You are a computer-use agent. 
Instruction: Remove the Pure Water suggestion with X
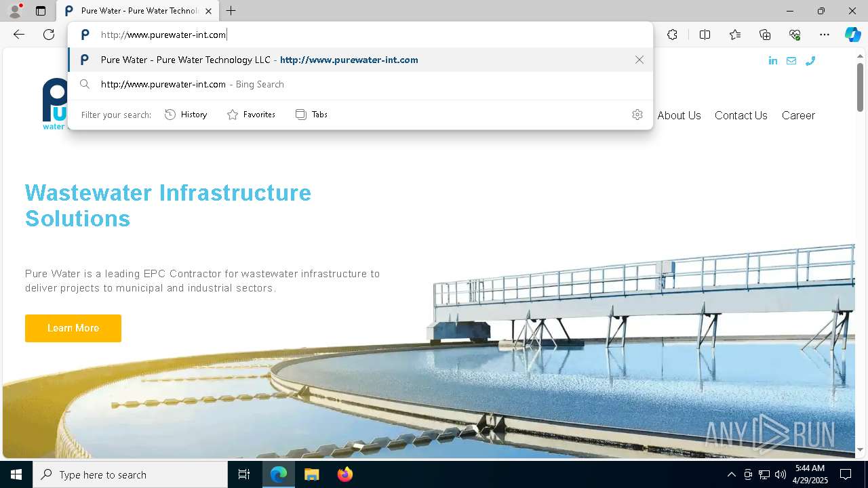(639, 60)
